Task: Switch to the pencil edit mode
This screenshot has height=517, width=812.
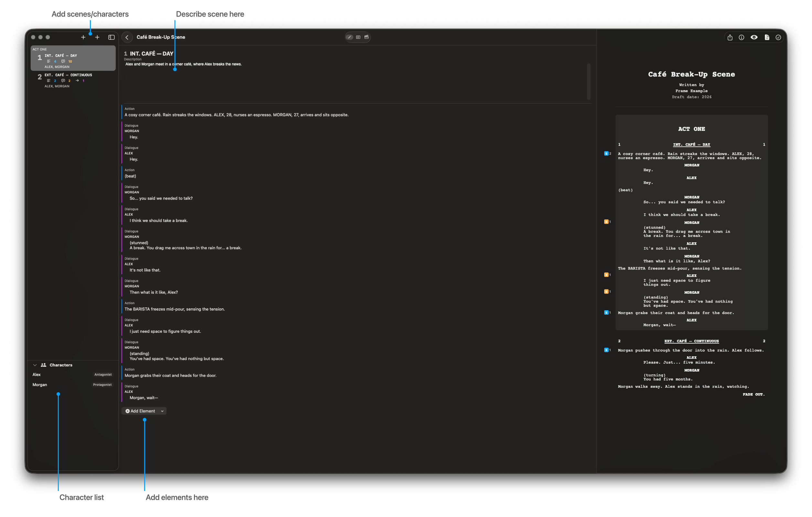Action: [350, 37]
